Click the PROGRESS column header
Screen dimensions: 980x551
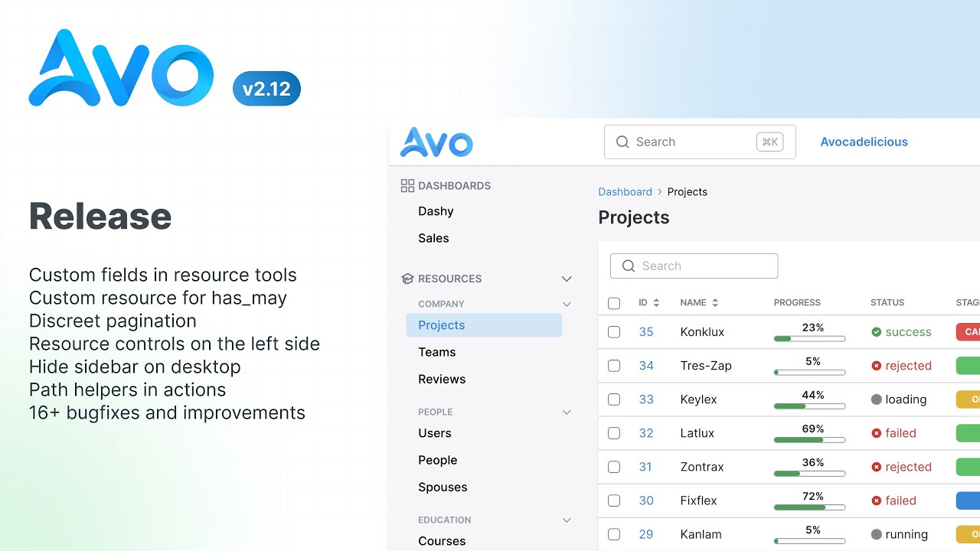797,303
